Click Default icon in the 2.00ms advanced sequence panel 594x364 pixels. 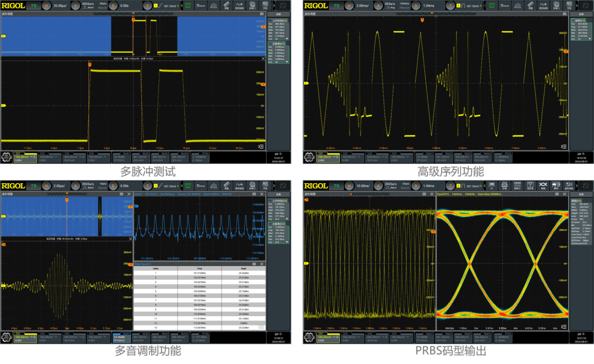504,5
